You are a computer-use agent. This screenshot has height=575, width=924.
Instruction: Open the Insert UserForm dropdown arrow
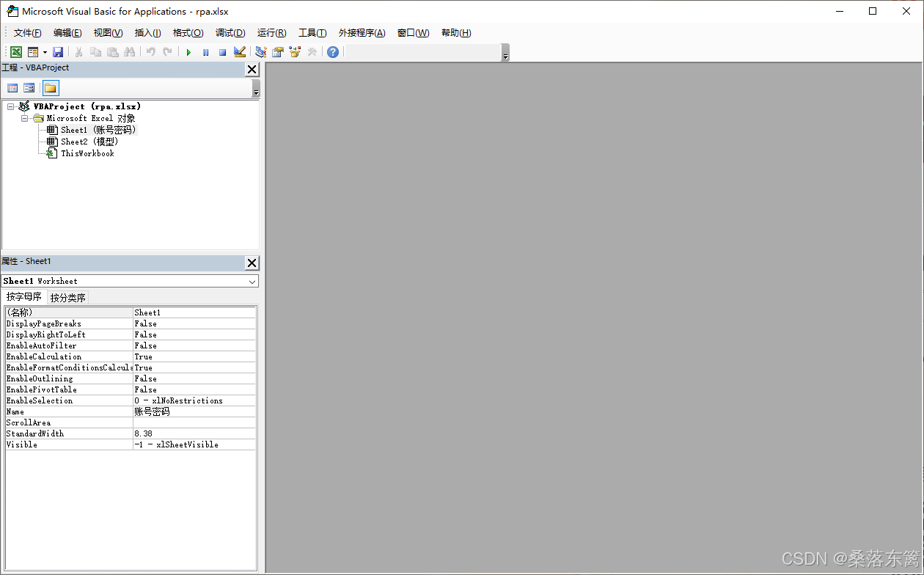(45, 52)
